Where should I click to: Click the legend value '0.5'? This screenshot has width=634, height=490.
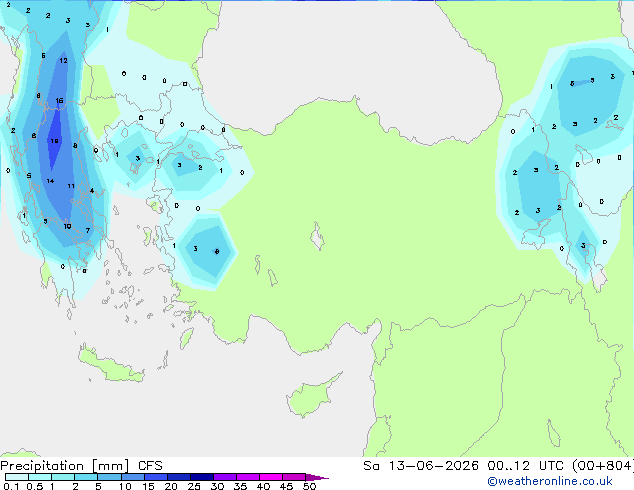35,486
